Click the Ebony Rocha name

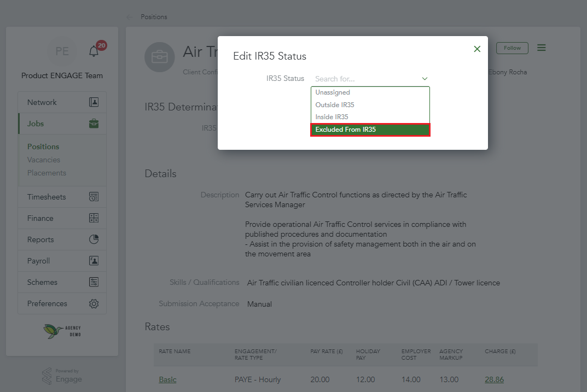click(508, 72)
